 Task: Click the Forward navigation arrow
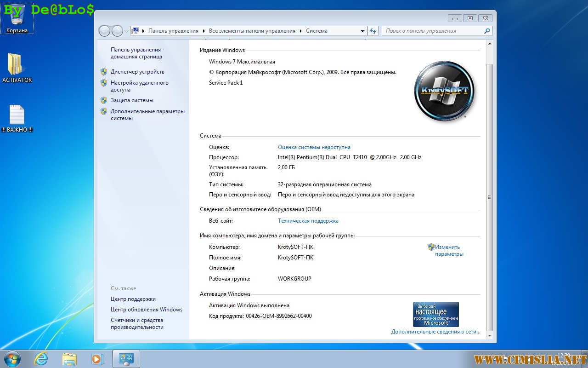(117, 31)
